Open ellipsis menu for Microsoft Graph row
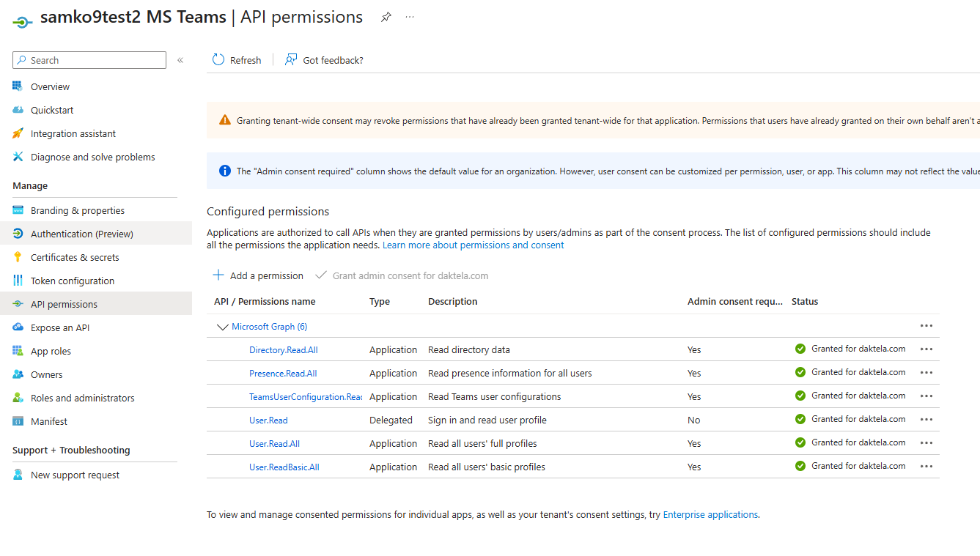Screen dimensions: 980x556 pos(926,326)
